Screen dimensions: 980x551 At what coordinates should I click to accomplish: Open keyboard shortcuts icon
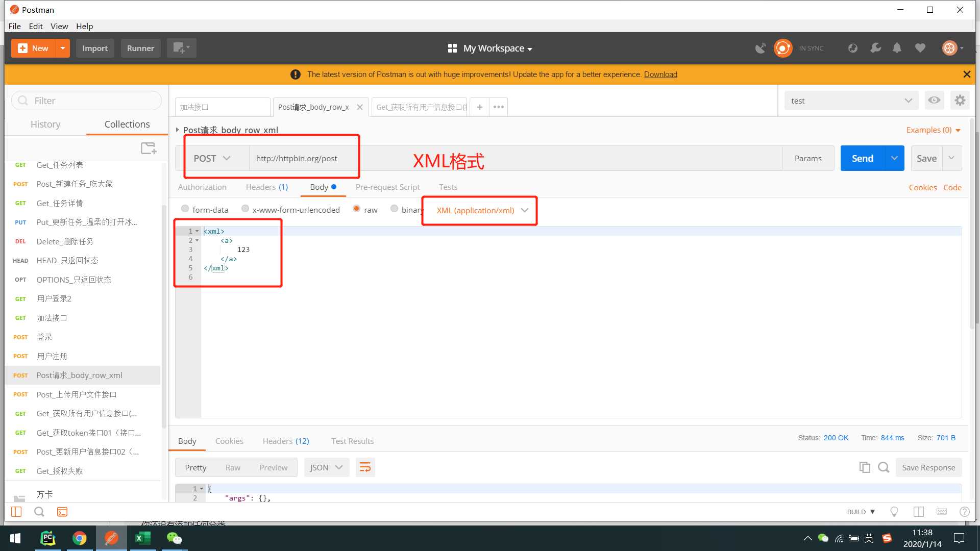(942, 512)
